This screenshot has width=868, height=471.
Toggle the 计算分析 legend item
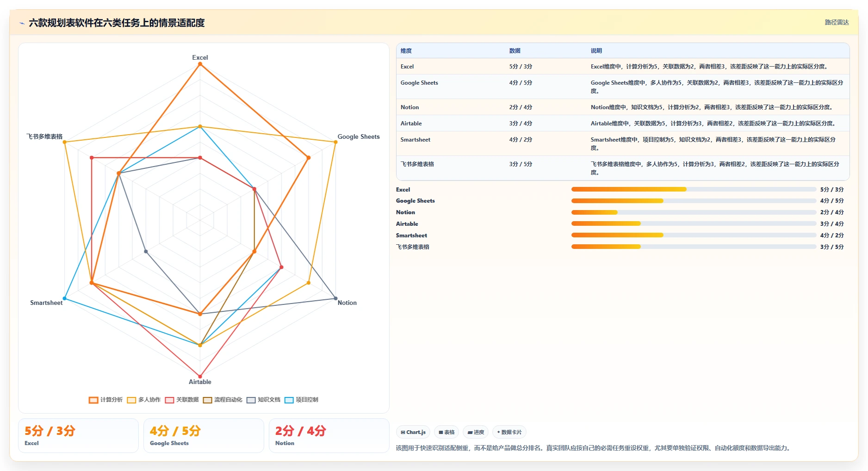point(106,400)
